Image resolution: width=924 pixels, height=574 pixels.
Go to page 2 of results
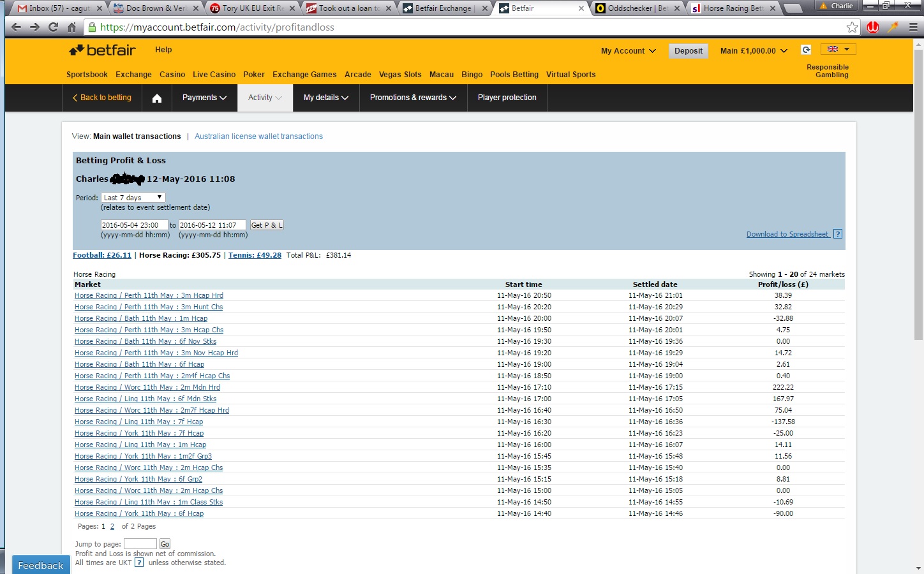point(112,526)
